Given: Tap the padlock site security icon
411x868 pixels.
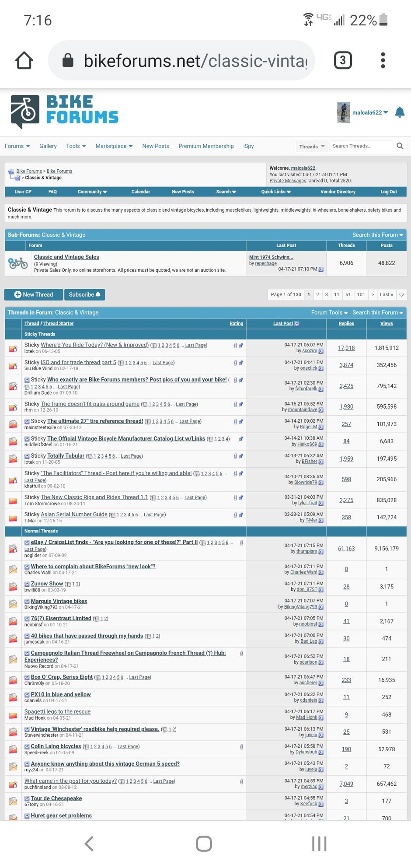Looking at the screenshot, I should (x=68, y=60).
